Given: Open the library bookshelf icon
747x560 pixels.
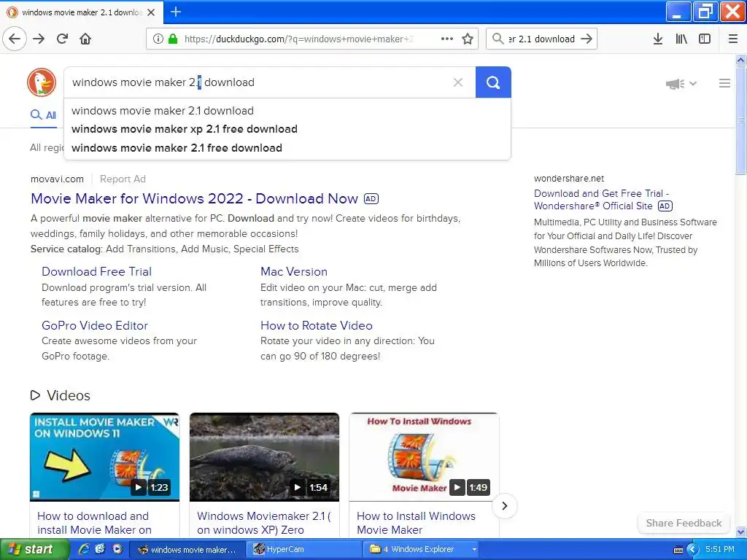Looking at the screenshot, I should click(681, 39).
